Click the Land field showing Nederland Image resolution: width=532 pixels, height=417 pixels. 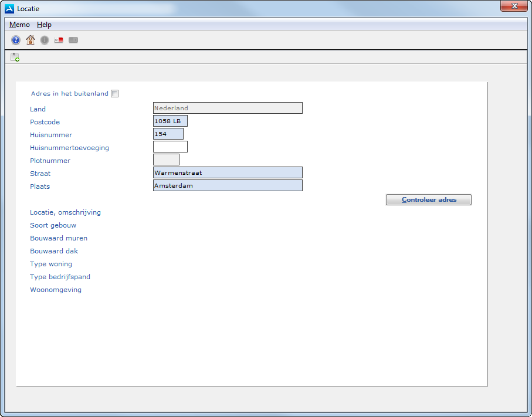[x=228, y=108]
